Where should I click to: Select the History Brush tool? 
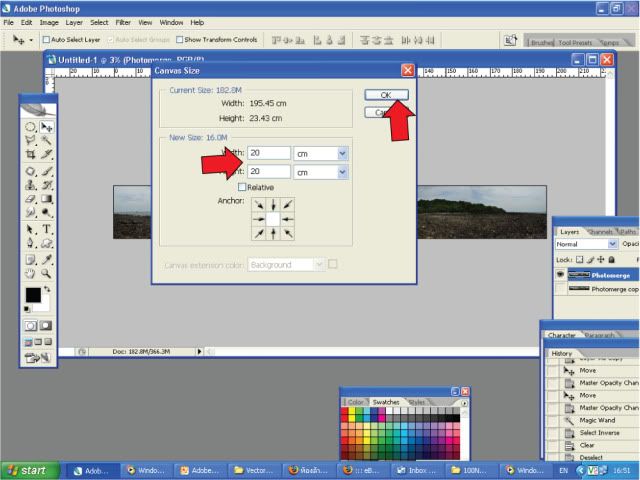click(x=47, y=185)
